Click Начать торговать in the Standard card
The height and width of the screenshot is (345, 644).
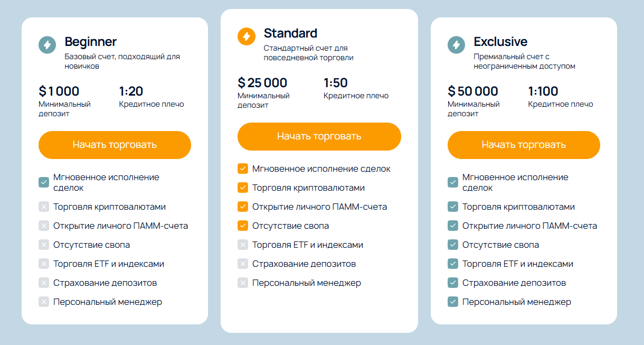(x=319, y=136)
